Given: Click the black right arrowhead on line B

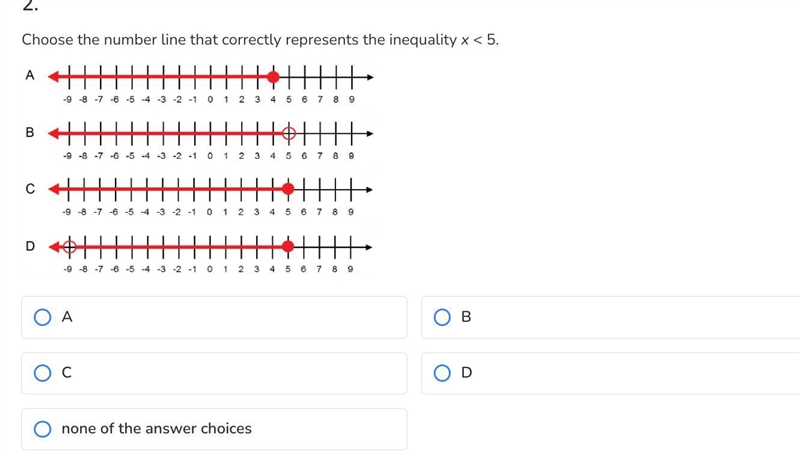Looking at the screenshot, I should 370,134.
